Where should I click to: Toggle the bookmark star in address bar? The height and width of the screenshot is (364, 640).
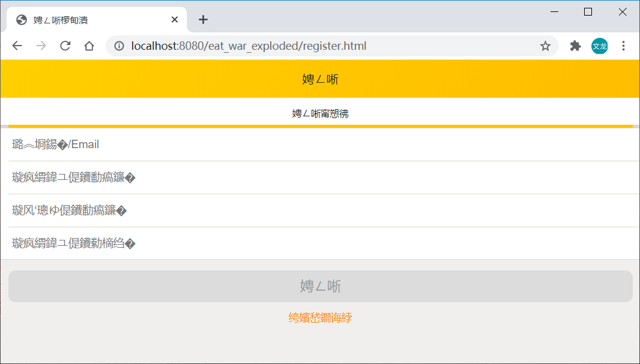click(545, 46)
